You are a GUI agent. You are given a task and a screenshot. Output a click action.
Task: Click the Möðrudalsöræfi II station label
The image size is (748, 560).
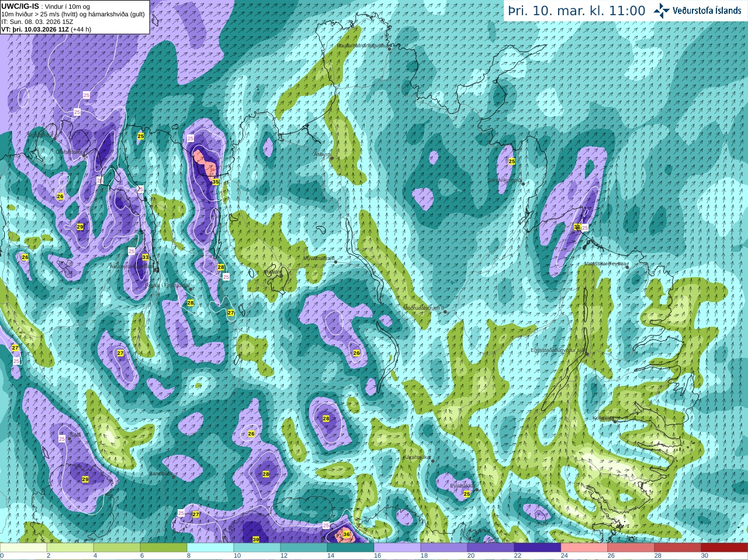(424, 308)
